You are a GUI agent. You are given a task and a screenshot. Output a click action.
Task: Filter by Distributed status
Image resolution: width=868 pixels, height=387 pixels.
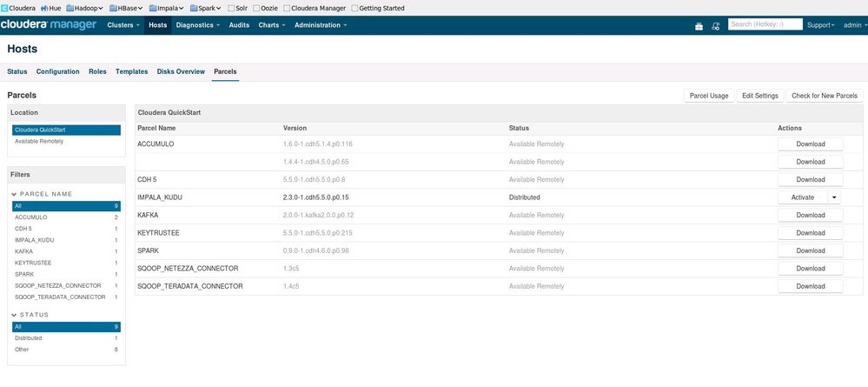(66, 338)
